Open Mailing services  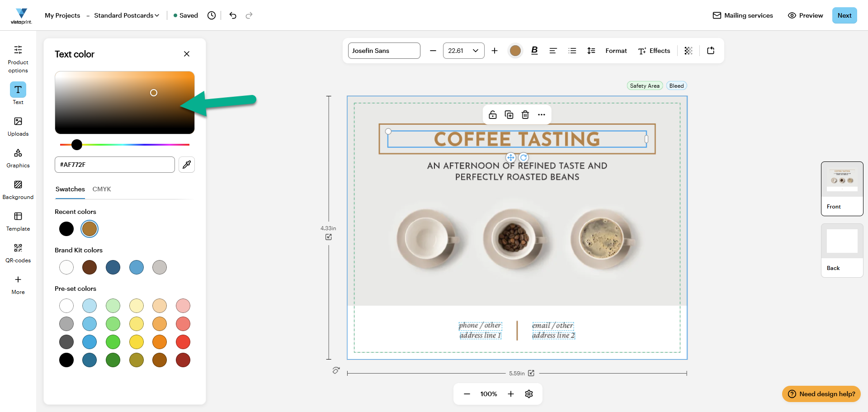pos(743,15)
